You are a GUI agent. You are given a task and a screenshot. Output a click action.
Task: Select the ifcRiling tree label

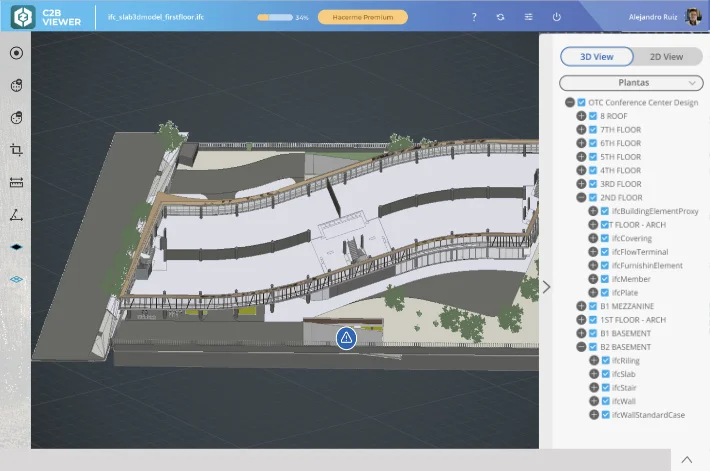pyautogui.click(x=626, y=360)
